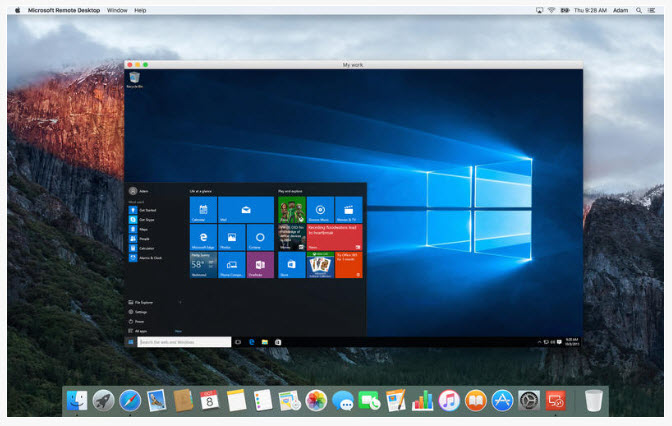672x426 pixels.
Task: Open the OneNote purple tile
Action: (x=260, y=265)
